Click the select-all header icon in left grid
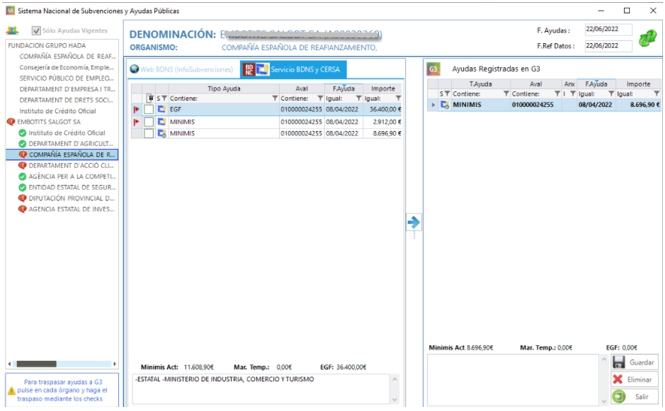Image resolution: width=665 pixels, height=411 pixels. coord(150,98)
